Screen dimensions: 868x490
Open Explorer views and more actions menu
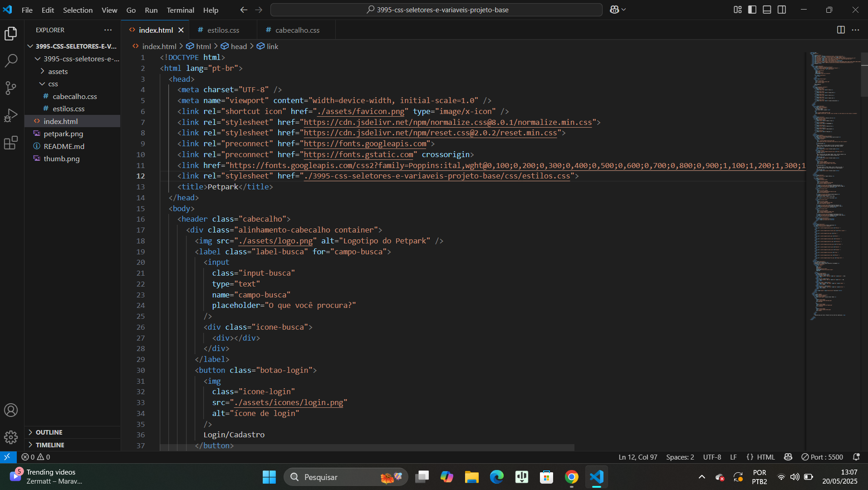(x=108, y=30)
